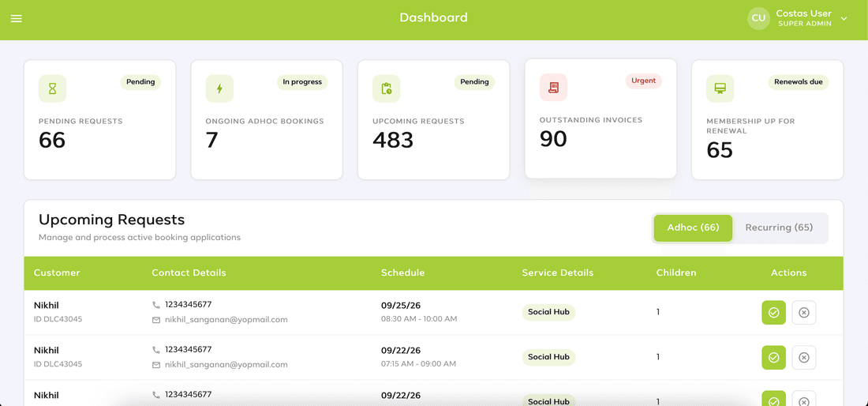This screenshot has height=406, width=868.
Task: Click the CU avatar circle
Action: click(759, 18)
